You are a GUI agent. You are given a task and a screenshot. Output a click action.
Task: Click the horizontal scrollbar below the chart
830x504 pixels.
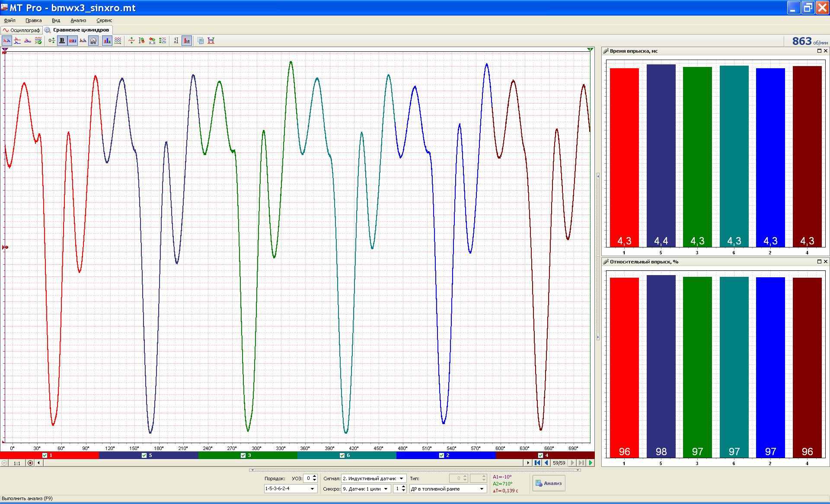(x=283, y=463)
